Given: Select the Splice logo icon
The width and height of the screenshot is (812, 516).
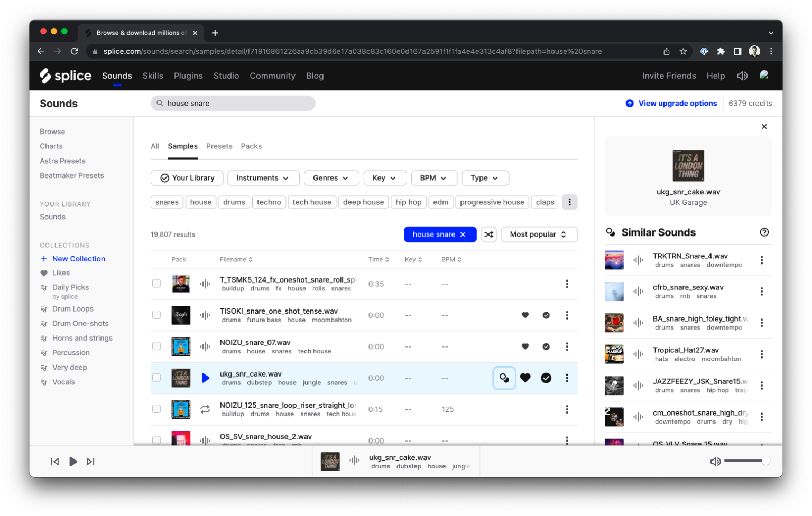Looking at the screenshot, I should coord(45,76).
